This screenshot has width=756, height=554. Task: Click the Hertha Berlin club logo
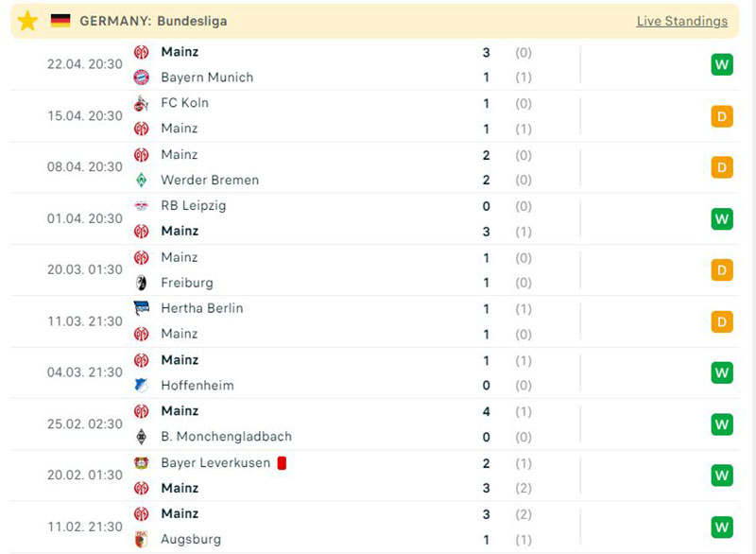tap(142, 308)
